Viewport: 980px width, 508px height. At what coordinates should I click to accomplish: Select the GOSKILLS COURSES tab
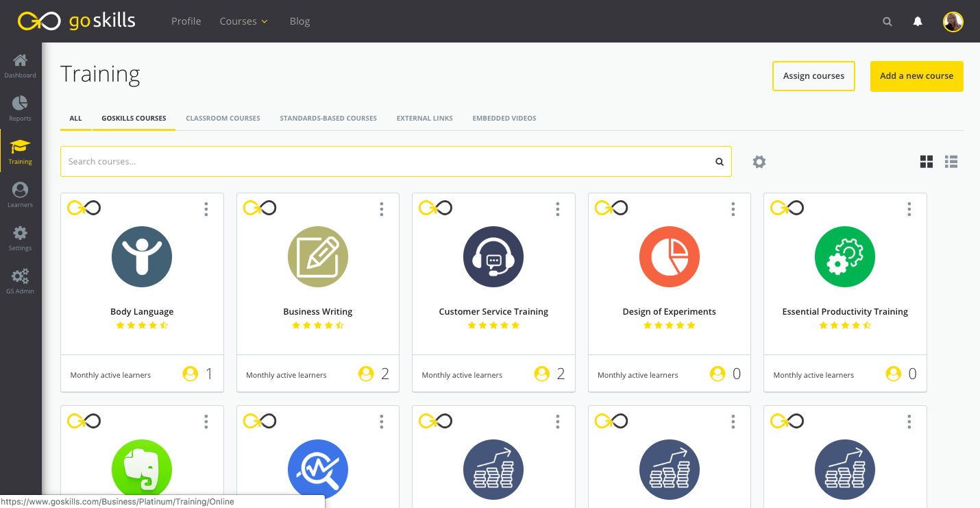(134, 118)
